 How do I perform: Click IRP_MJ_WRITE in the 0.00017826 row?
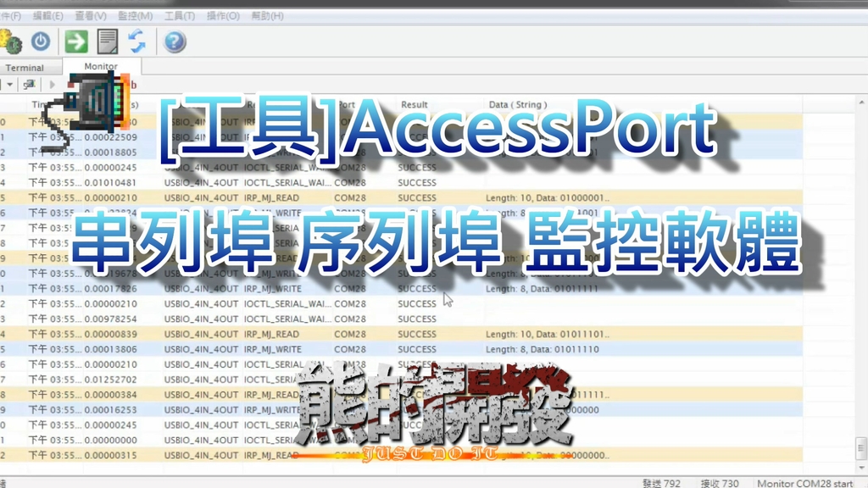pyautogui.click(x=273, y=289)
